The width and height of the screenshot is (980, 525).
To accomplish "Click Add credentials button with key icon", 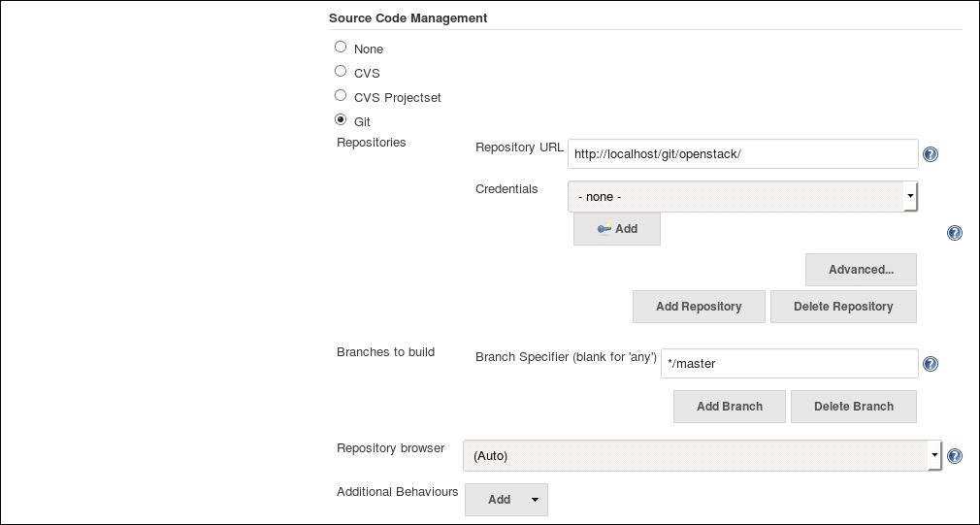I will tap(617, 229).
